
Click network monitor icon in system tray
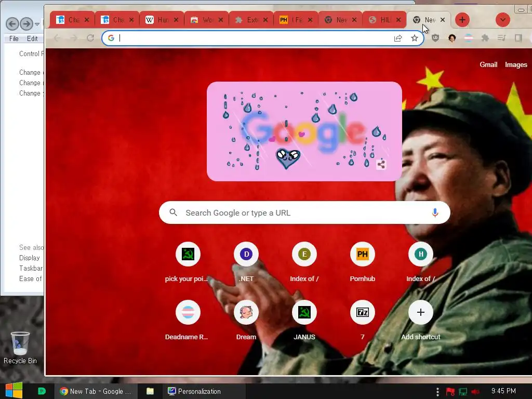click(463, 392)
